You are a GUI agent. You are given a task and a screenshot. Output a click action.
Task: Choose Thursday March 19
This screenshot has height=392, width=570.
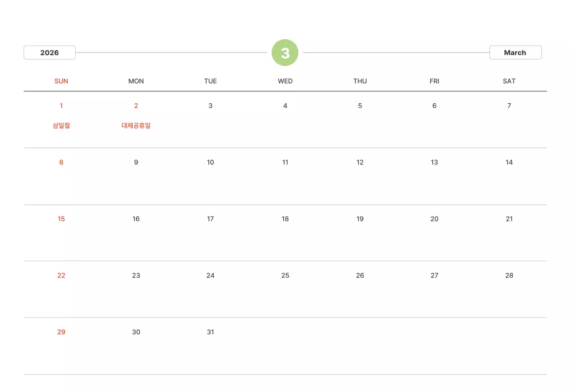pyautogui.click(x=360, y=219)
